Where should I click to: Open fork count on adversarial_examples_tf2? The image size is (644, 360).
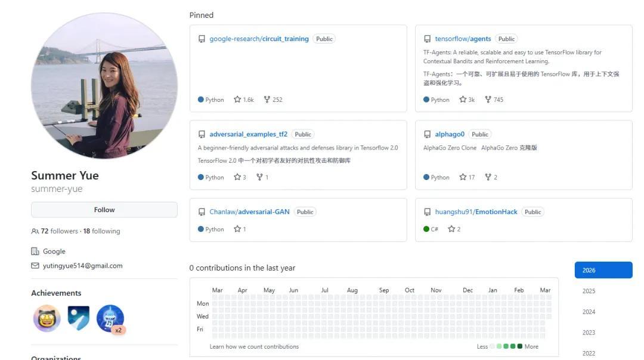click(x=262, y=177)
